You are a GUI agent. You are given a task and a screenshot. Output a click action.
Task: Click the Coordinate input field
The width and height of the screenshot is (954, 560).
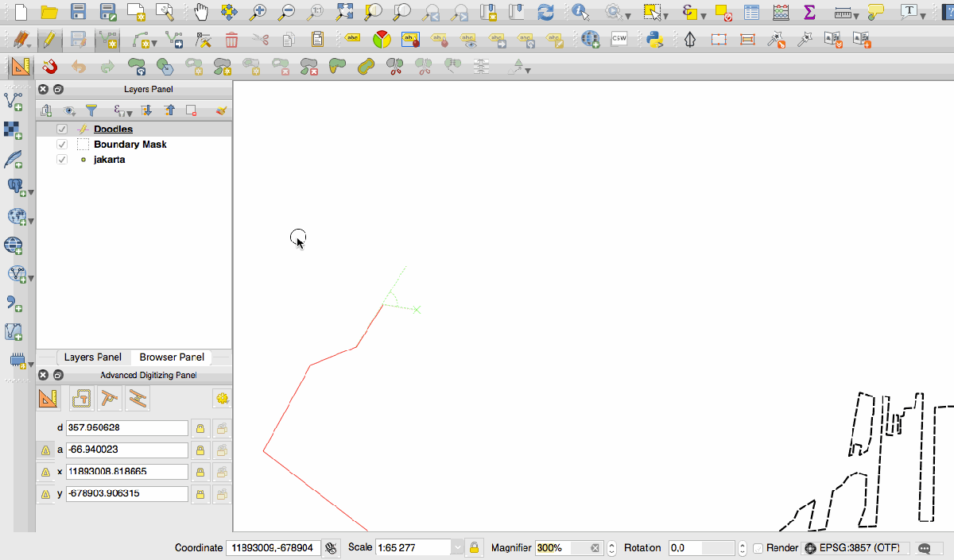273,548
